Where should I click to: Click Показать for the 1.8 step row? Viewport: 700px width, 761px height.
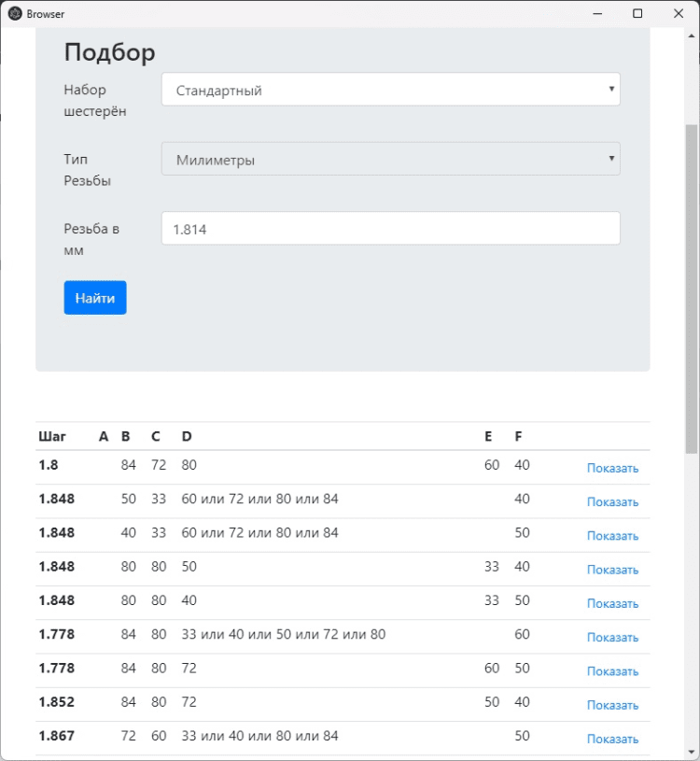coord(612,469)
